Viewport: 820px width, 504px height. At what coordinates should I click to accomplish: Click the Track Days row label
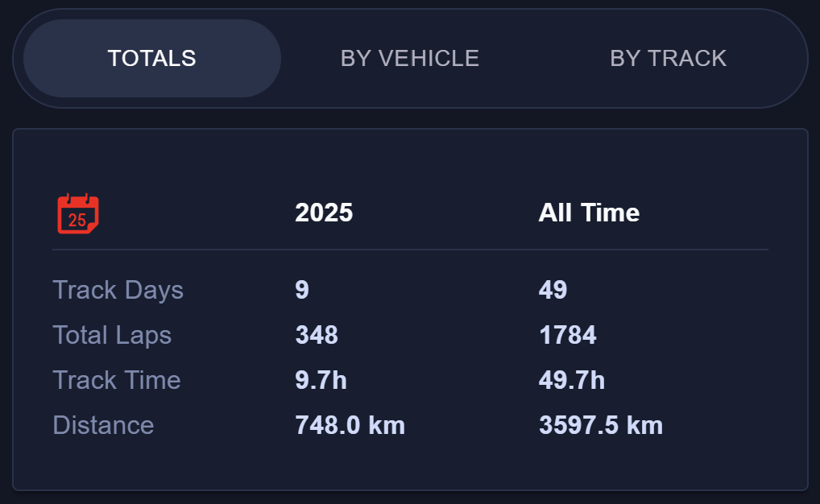click(118, 290)
